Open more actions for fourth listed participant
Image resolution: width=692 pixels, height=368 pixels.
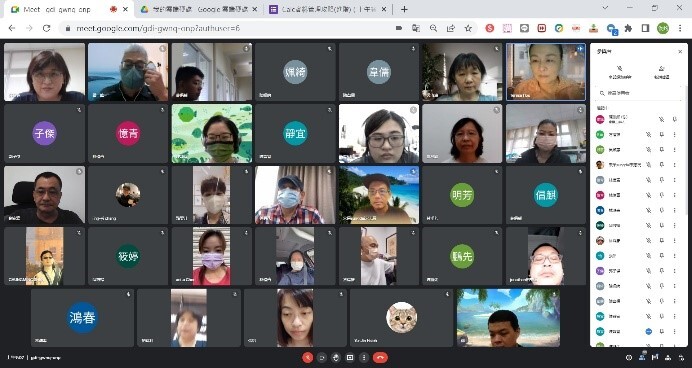point(675,165)
